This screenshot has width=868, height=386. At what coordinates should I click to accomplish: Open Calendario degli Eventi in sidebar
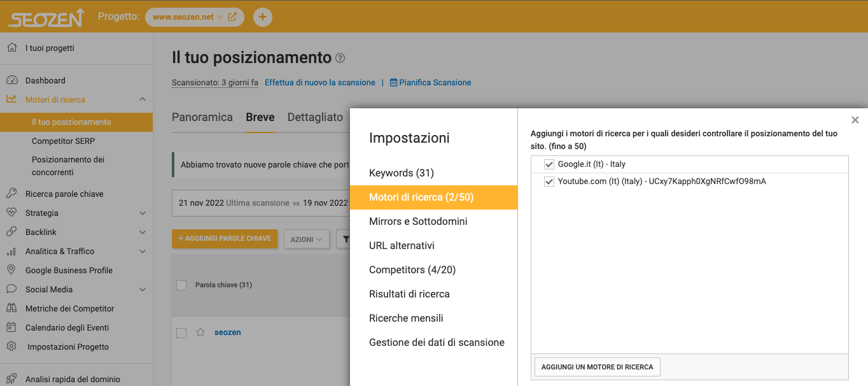coord(67,327)
